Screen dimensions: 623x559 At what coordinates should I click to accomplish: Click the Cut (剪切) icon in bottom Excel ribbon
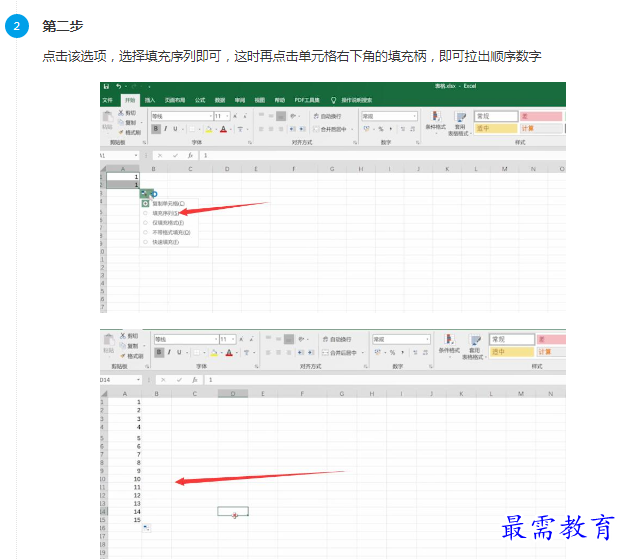click(x=123, y=336)
